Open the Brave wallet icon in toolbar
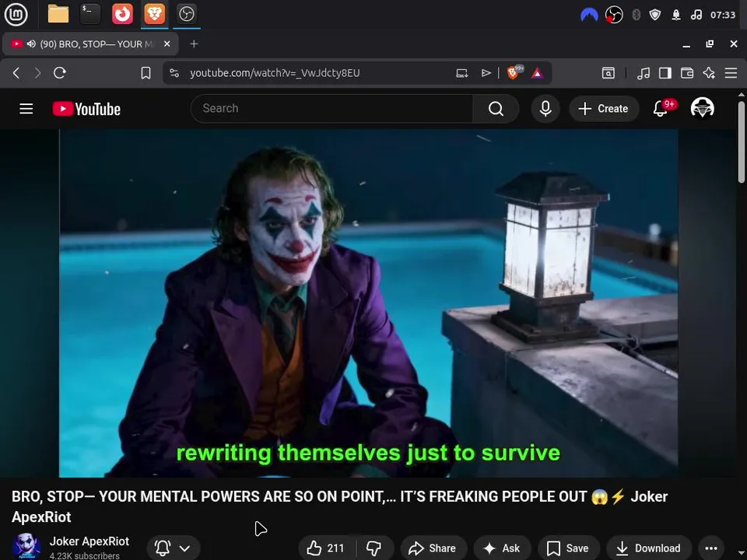Screen dimensions: 747x560 point(686,73)
